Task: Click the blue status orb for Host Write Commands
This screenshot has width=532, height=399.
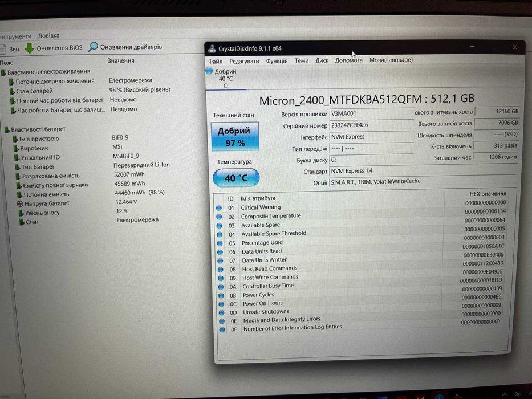Action: pyautogui.click(x=221, y=278)
